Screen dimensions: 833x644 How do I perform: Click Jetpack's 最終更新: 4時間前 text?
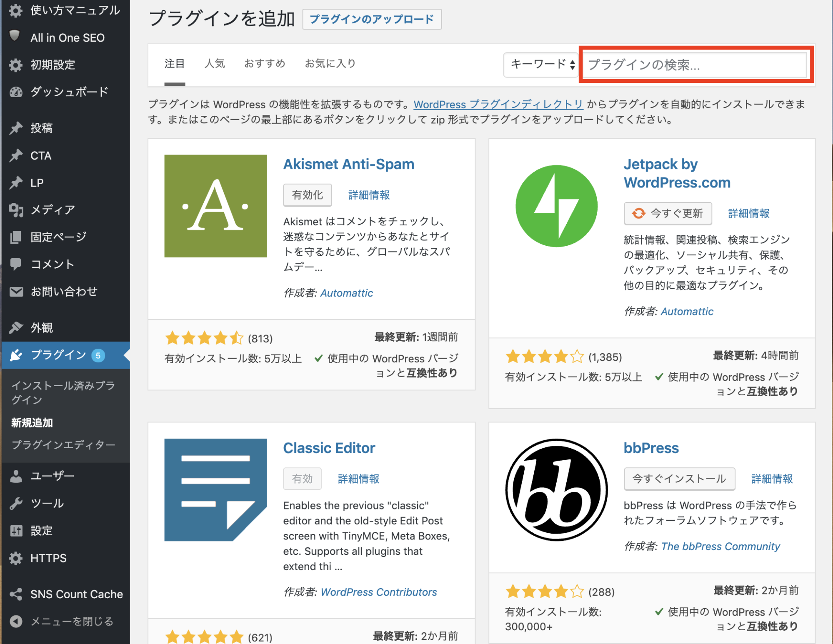click(x=755, y=355)
